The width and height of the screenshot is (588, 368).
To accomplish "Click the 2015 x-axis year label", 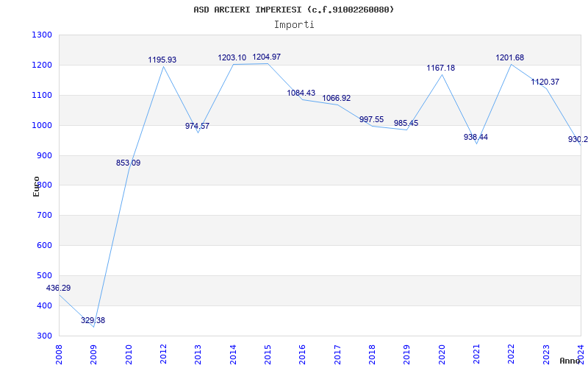I will (268, 354).
